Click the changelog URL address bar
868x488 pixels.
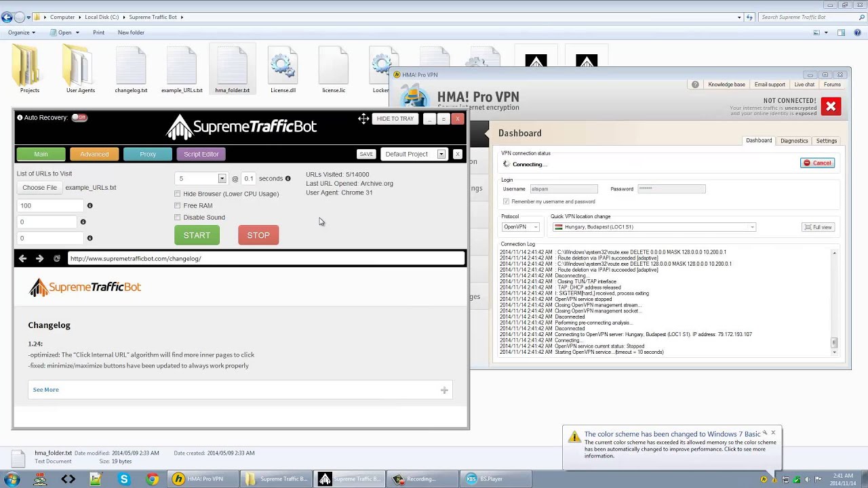[x=266, y=258]
